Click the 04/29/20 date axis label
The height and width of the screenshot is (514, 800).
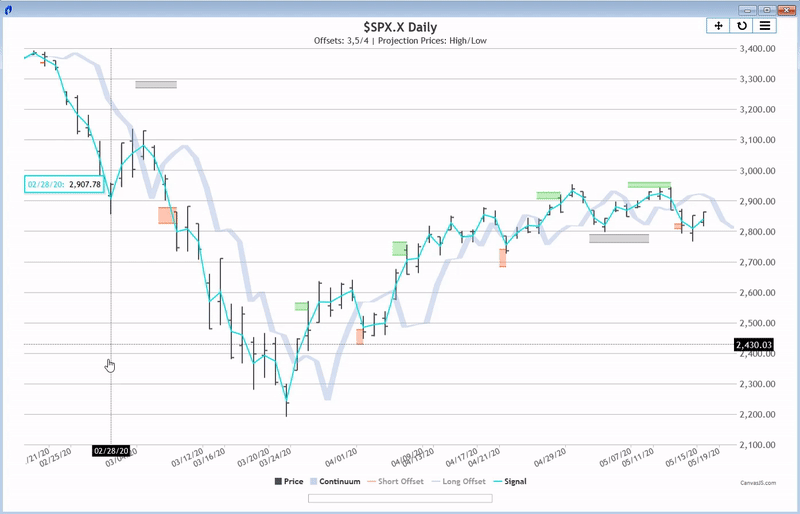[550, 457]
